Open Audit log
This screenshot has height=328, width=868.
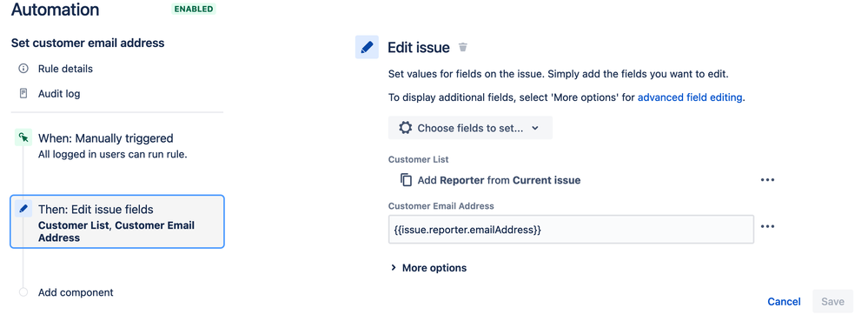[59, 94]
